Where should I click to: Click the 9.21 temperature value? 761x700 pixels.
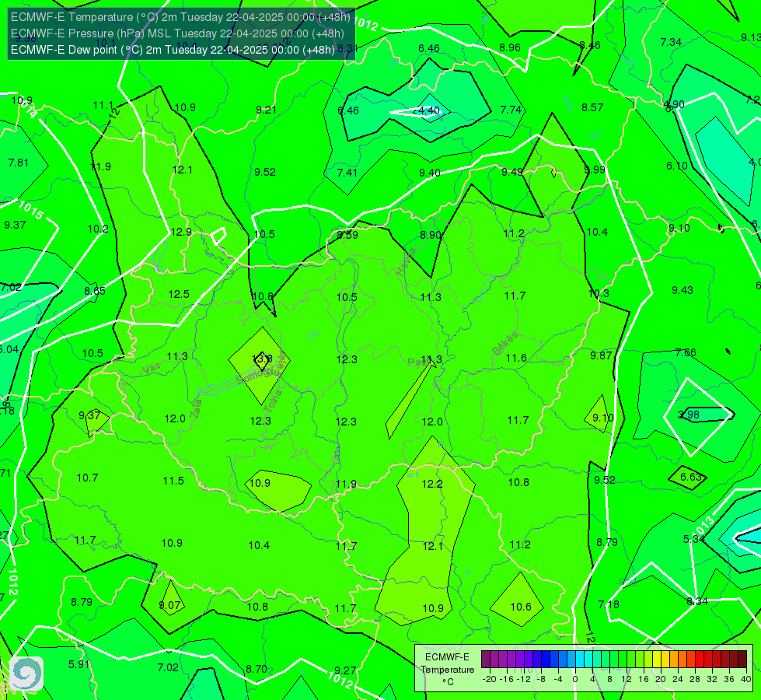[266, 110]
